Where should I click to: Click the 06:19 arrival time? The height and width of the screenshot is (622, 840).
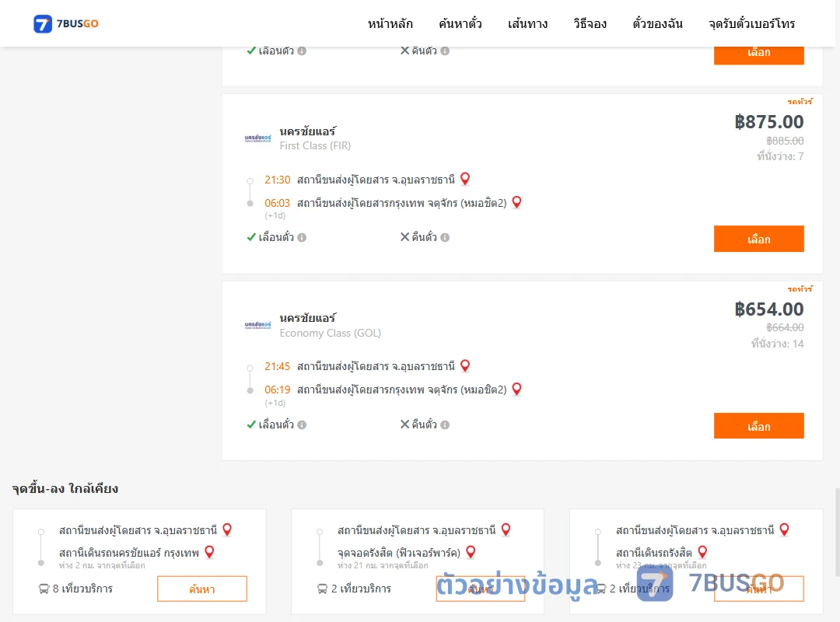277,390
